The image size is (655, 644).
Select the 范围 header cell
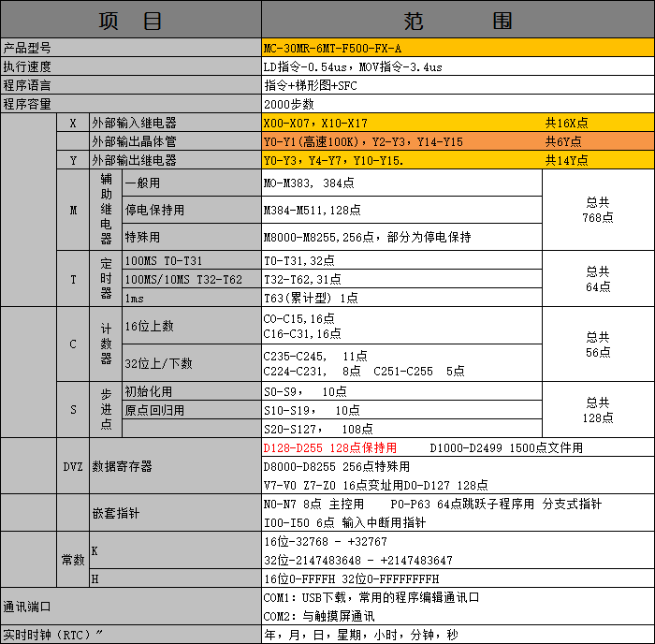click(x=457, y=21)
